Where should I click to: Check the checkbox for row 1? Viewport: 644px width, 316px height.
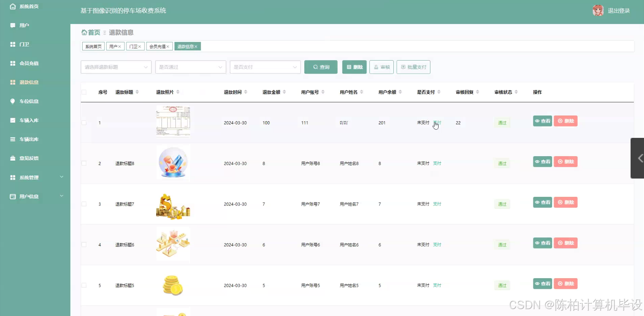(x=84, y=122)
